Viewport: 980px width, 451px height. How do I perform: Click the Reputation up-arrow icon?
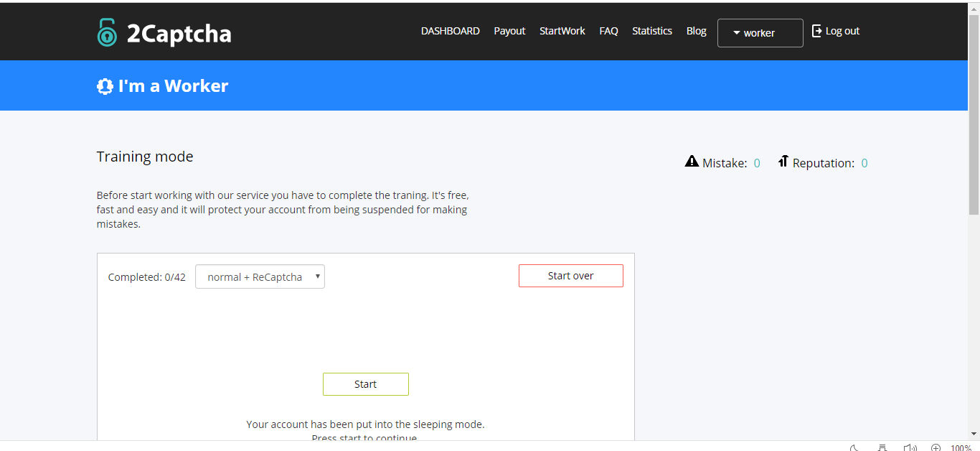click(783, 162)
